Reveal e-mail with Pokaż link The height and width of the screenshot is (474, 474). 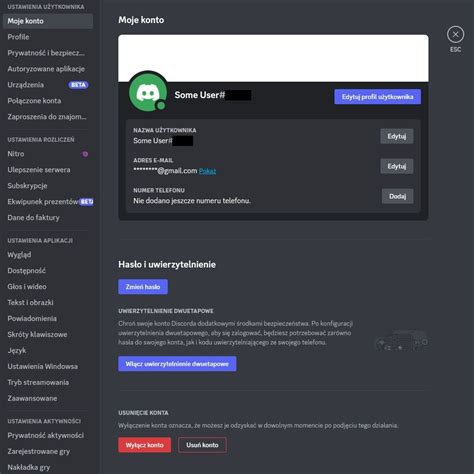pos(207,171)
